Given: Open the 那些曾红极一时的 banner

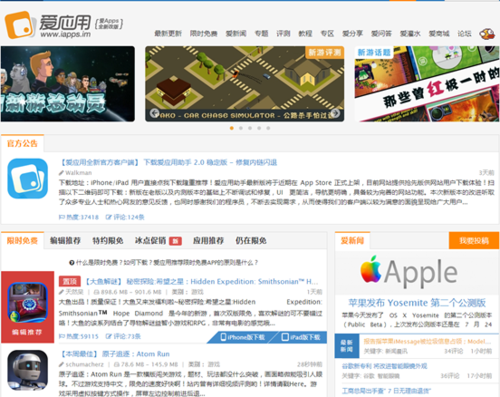Looking at the screenshot, I should 427,84.
